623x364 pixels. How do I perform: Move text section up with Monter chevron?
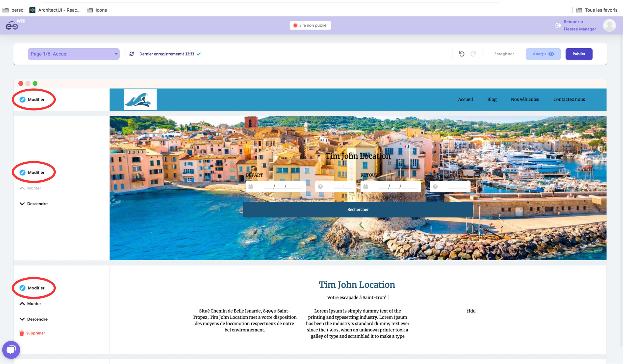(22, 304)
